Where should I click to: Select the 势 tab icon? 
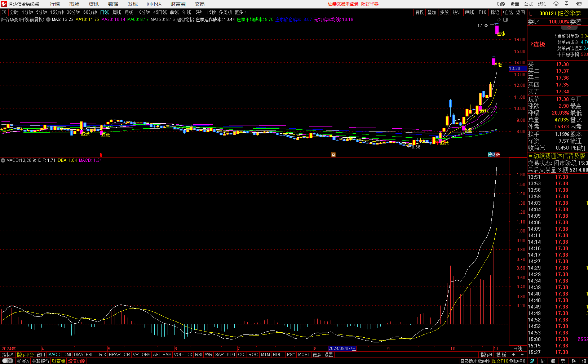click(563, 361)
